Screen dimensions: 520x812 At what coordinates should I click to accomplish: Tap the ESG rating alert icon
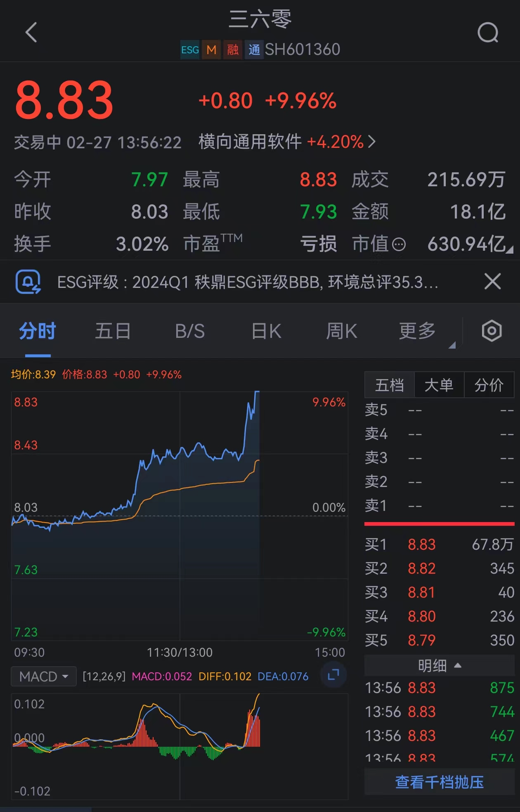point(28,282)
